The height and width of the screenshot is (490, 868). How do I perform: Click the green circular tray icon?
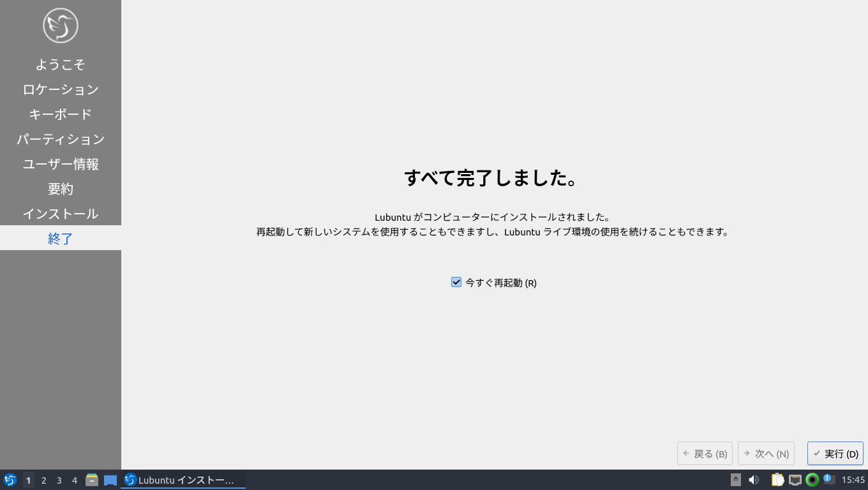812,480
